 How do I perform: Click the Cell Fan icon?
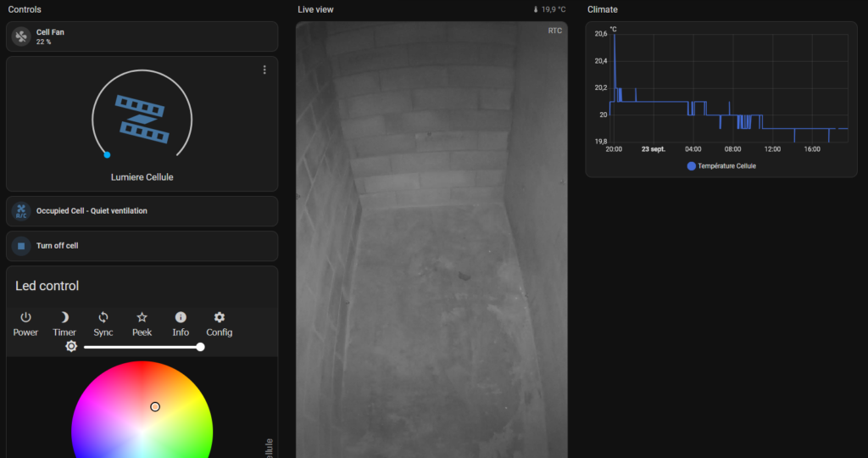coord(21,36)
